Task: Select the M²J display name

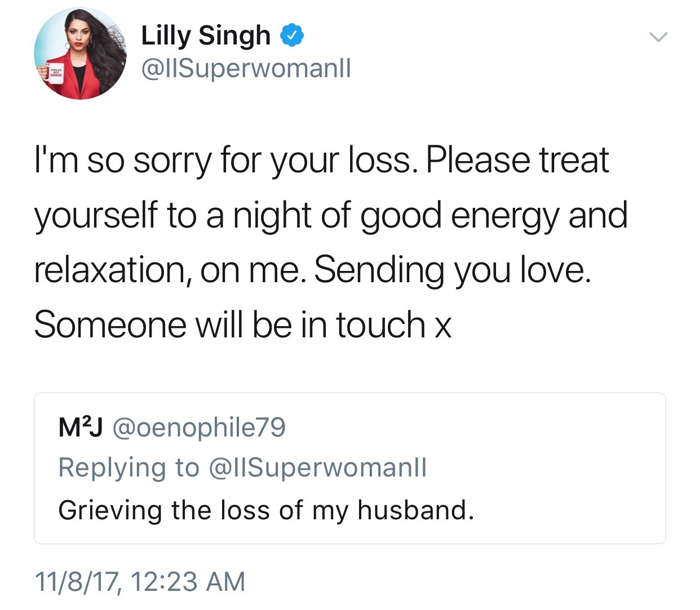Action: click(x=81, y=428)
